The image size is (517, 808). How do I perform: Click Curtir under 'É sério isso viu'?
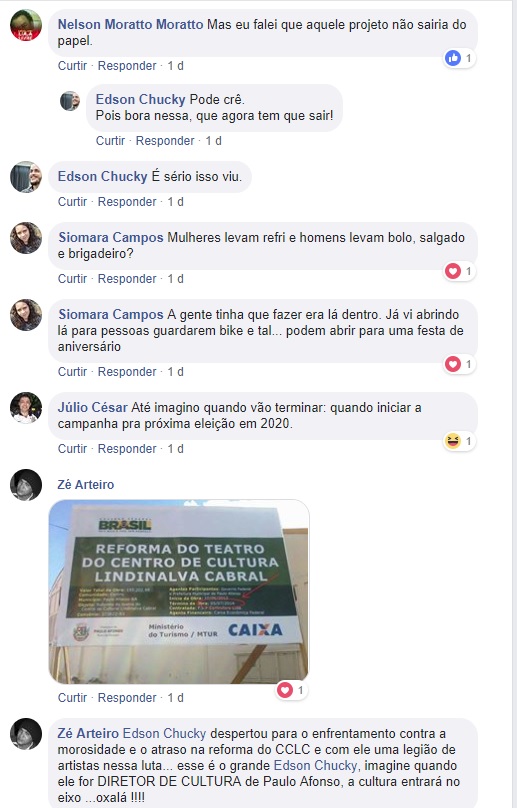point(72,202)
